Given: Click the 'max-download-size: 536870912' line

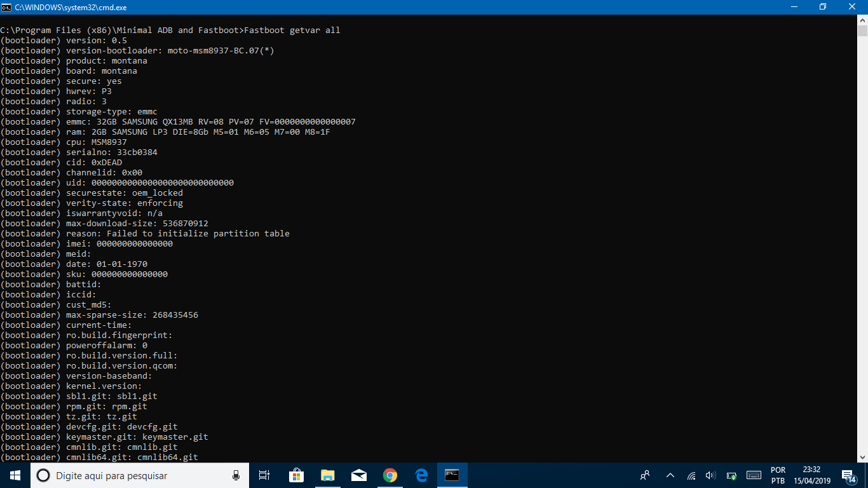Looking at the screenshot, I should (104, 224).
